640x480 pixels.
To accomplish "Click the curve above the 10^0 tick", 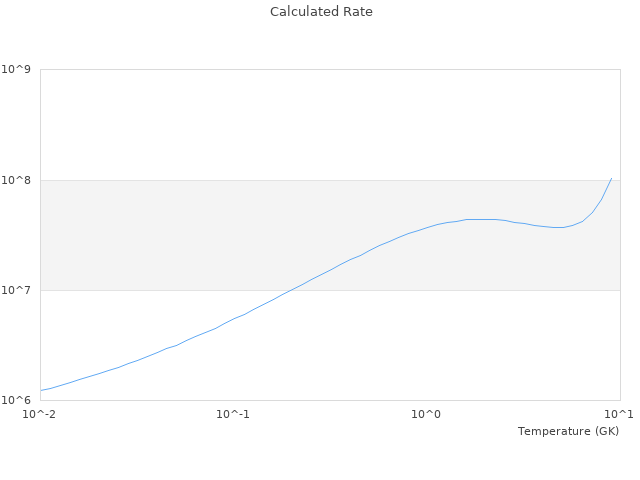I will [427, 227].
